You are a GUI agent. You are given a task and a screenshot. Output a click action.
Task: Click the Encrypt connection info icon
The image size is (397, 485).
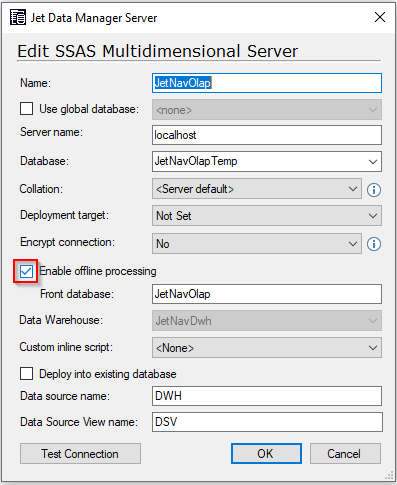pyautogui.click(x=374, y=244)
